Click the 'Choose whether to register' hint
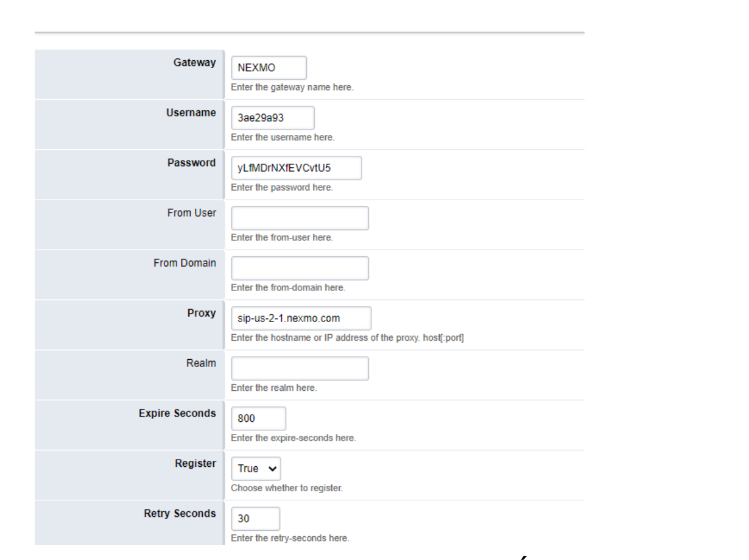 coord(287,488)
